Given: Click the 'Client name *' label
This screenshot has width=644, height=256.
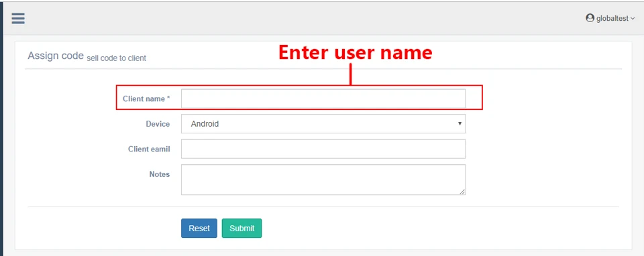Looking at the screenshot, I should 146,99.
